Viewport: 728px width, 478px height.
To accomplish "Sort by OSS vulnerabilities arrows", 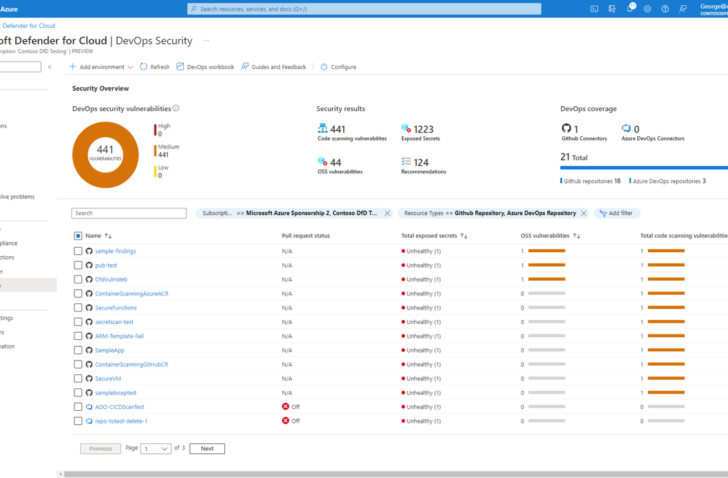I will 576,236.
